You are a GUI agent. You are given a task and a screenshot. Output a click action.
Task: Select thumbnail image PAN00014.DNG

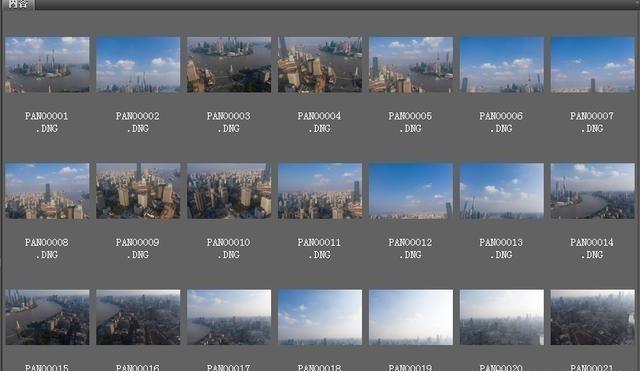593,191
